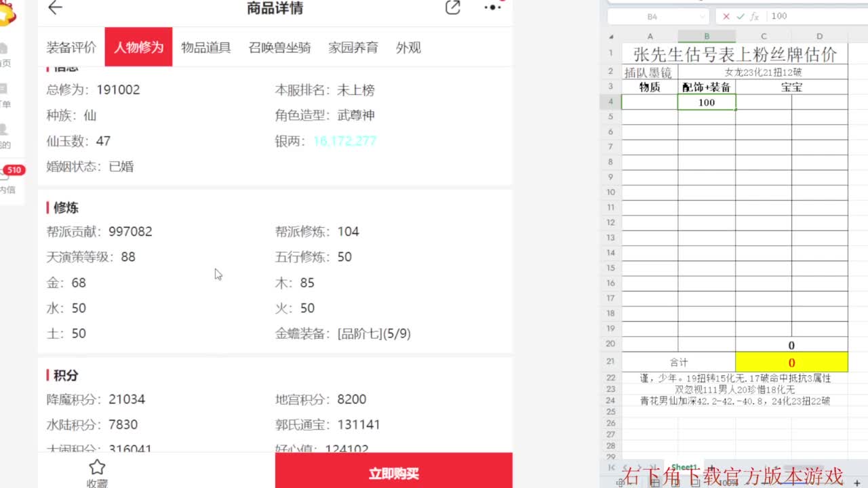Click the select-all corner triangle

pos(611,37)
